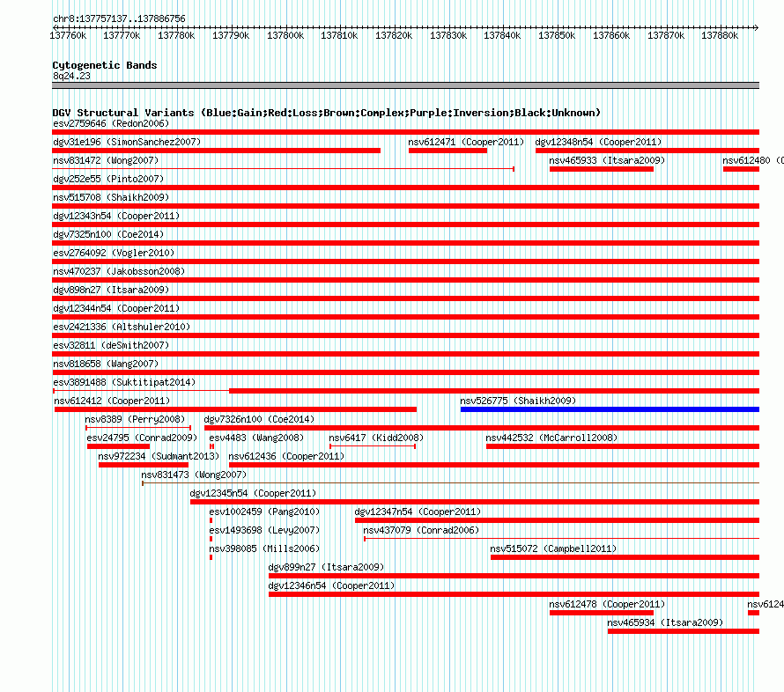Select dgv31e196 (SimonSanchez2007) variant
784x692 pixels.
click(127, 142)
